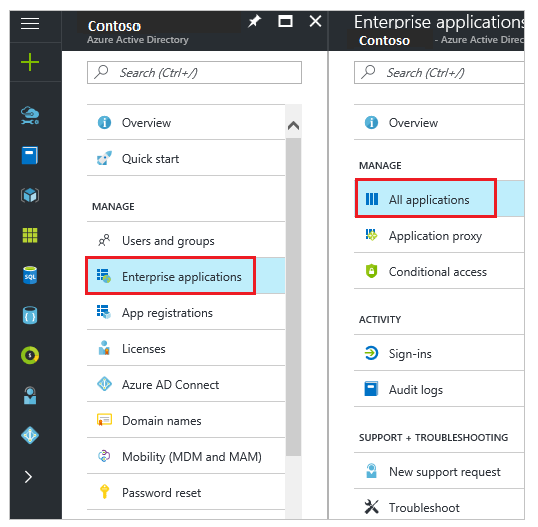Open the person support icon in the sidebar
This screenshot has width=538, height=527.
pos(30,395)
